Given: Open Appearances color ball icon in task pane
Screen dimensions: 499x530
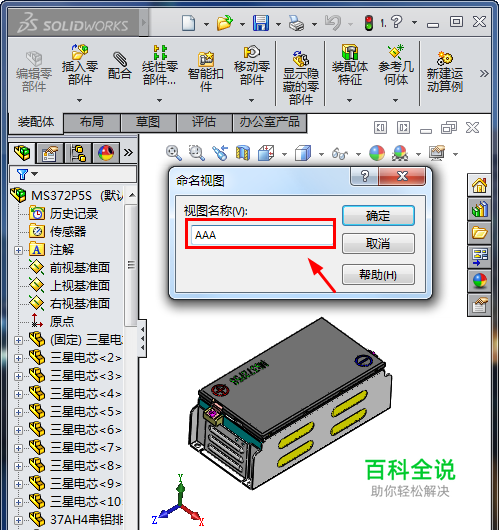Looking at the screenshot, I should pyautogui.click(x=479, y=281).
